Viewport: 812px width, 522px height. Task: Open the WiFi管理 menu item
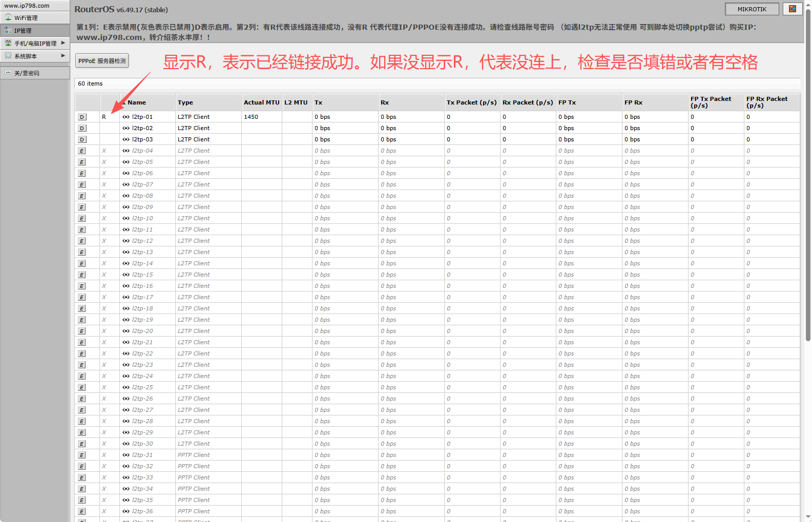(35, 18)
